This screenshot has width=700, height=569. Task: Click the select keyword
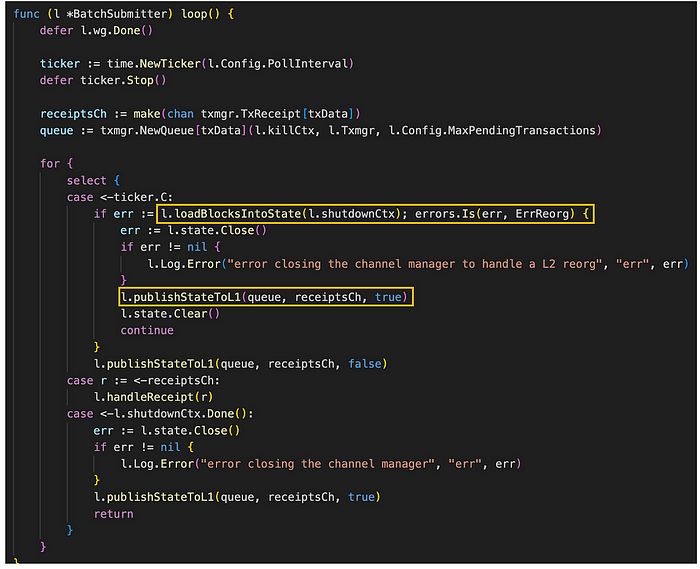87,180
